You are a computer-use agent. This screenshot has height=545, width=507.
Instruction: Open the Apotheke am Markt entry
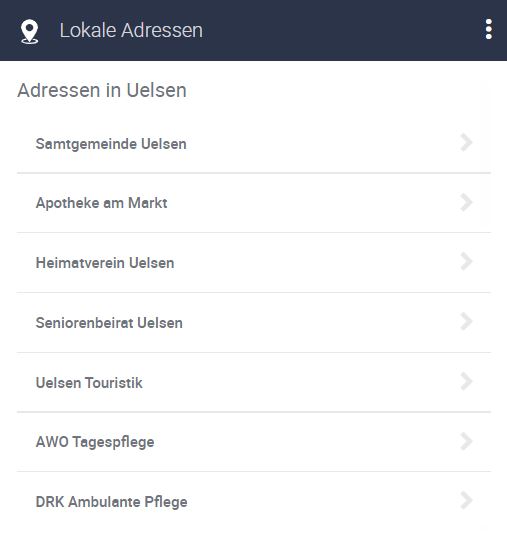tap(254, 203)
